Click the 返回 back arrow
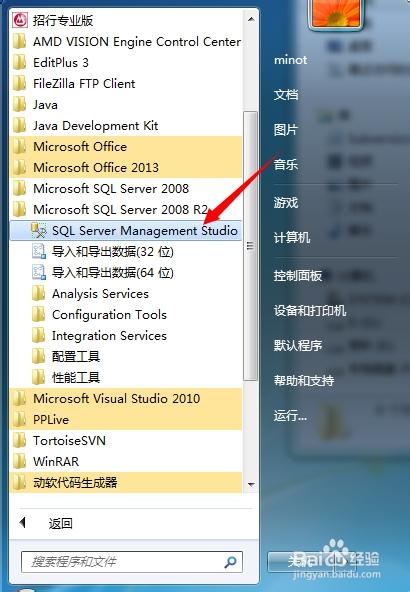 pos(23,523)
